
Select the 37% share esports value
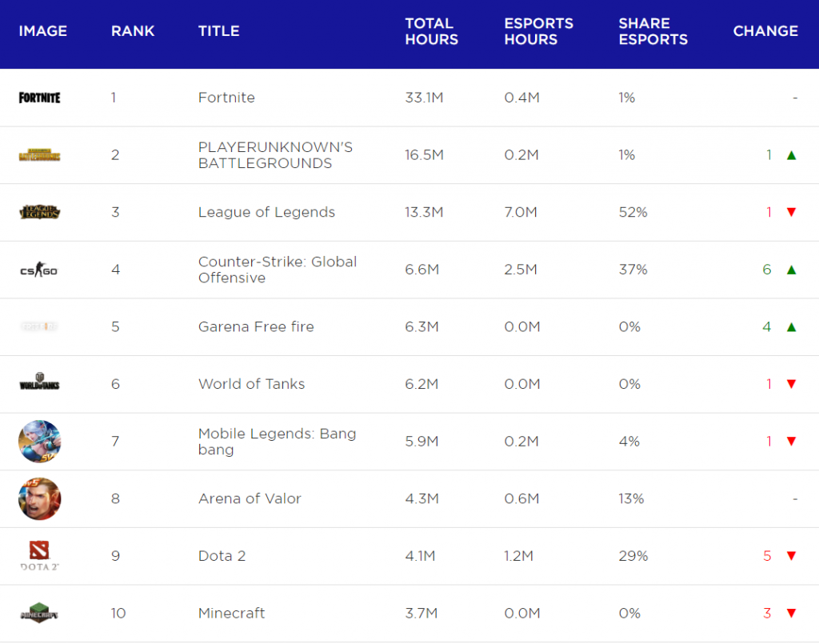point(633,270)
